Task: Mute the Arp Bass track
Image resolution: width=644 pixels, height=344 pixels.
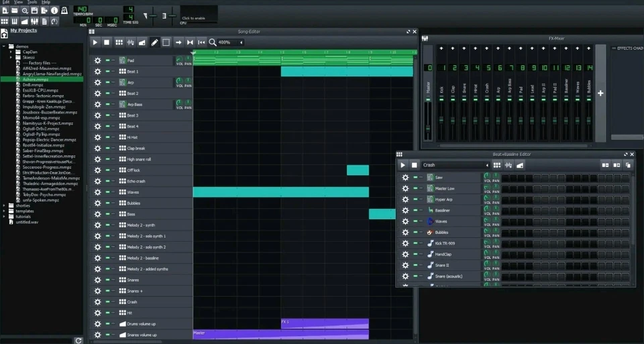Action: pyautogui.click(x=107, y=104)
